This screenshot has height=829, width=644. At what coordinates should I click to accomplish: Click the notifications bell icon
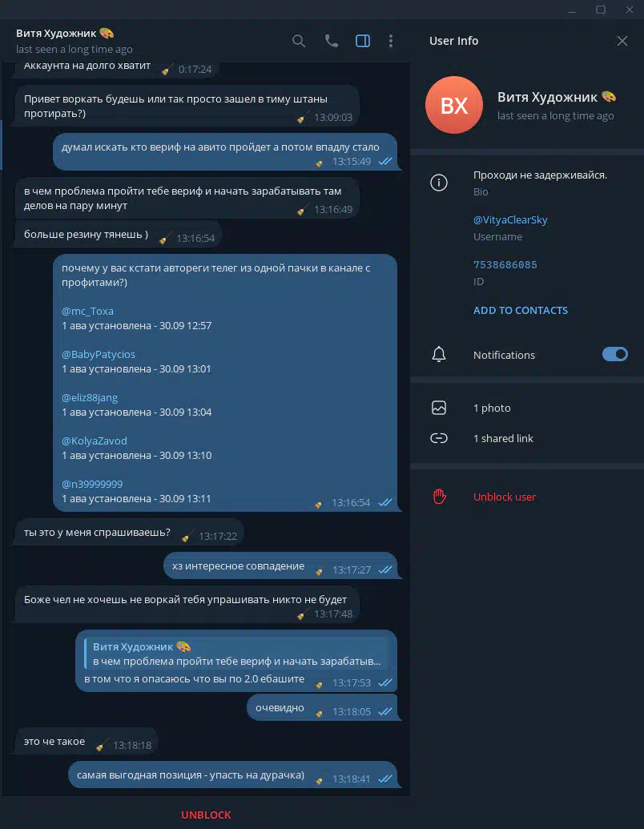[439, 354]
